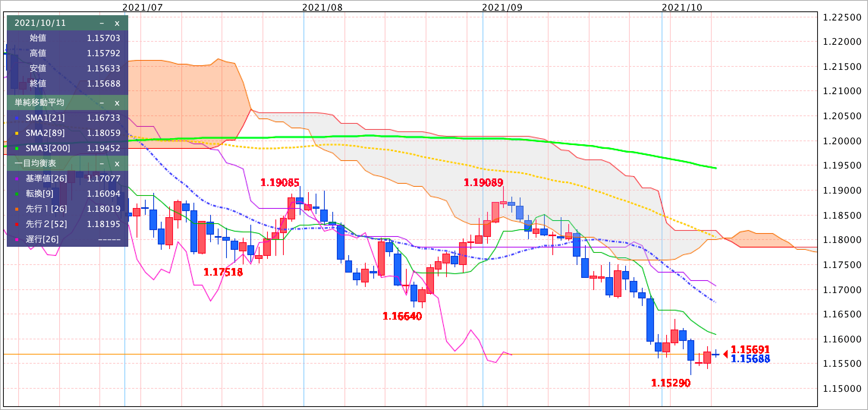Click the 1.17518 low price label

pos(223,272)
